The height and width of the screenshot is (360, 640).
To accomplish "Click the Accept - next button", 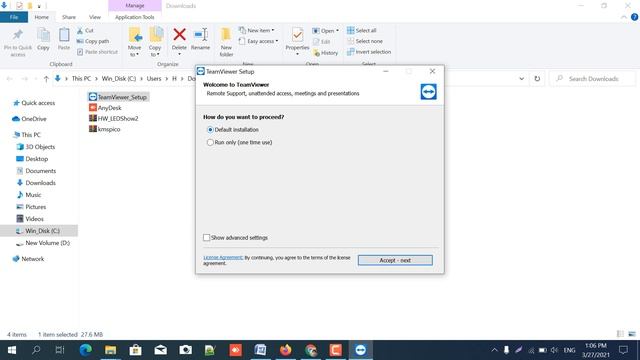I will pos(395,260).
